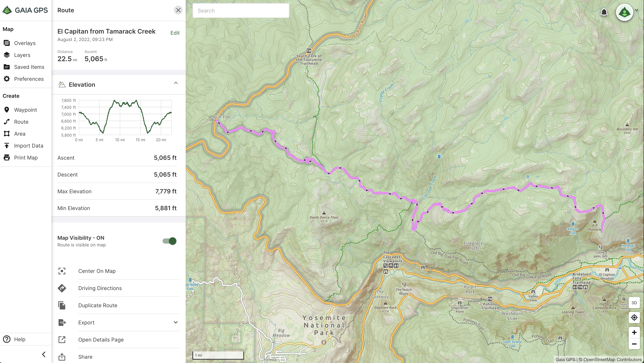Click the elevation profile chart
Viewport: 644px width, 363px height.
click(125, 117)
